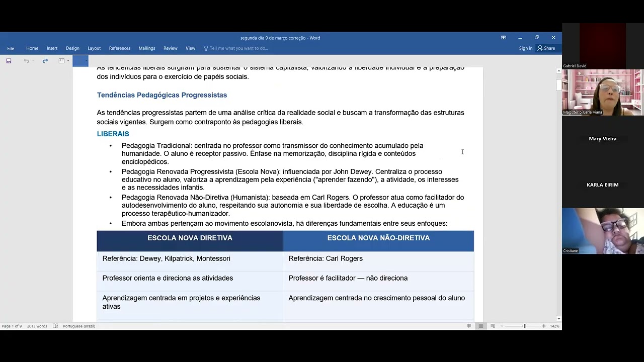Switch to Read Mode view icon
The image size is (644, 362).
click(469, 326)
